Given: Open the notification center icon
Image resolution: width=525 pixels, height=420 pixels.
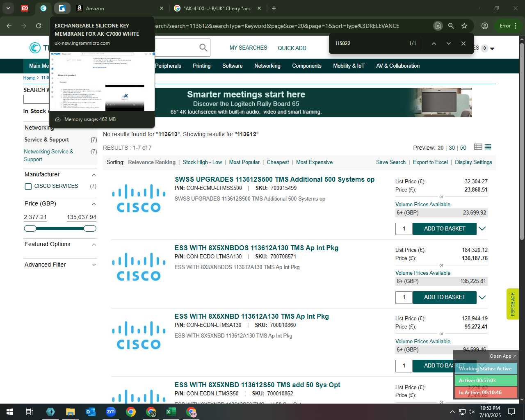Looking at the screenshot, I should pos(511,412).
